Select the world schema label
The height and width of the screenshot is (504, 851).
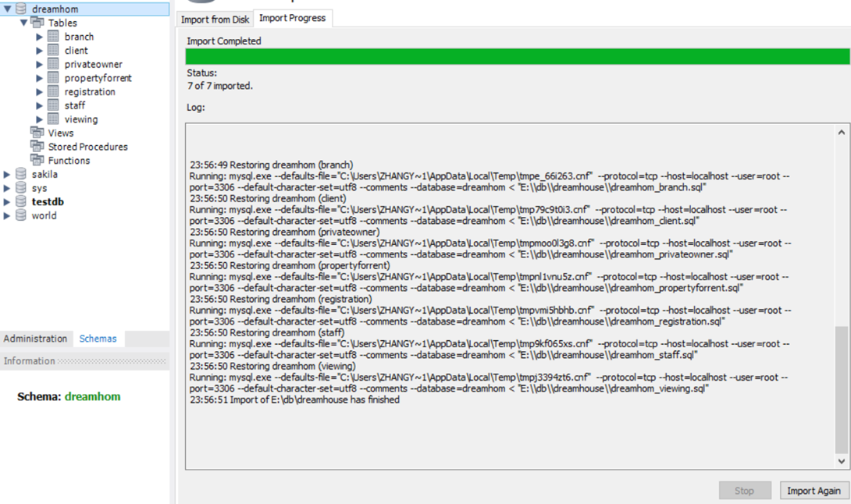tap(44, 215)
